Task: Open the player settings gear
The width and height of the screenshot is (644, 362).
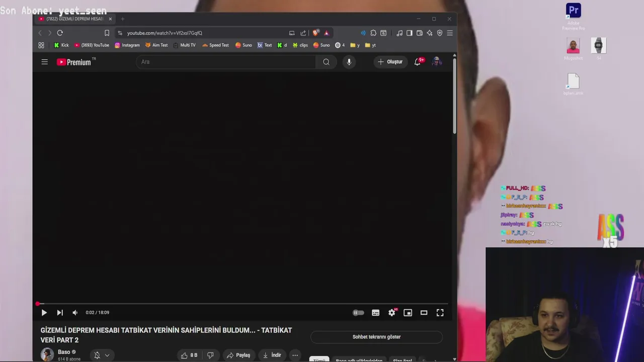Action: [x=392, y=313]
